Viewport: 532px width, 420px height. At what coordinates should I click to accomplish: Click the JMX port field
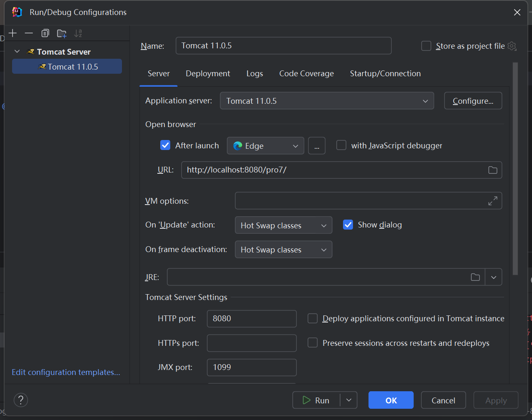(x=252, y=367)
